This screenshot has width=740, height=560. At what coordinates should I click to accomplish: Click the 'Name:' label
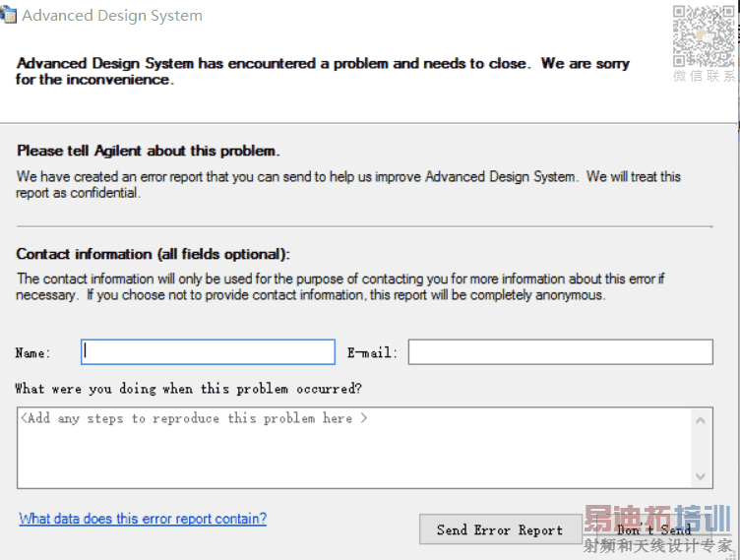click(x=33, y=352)
